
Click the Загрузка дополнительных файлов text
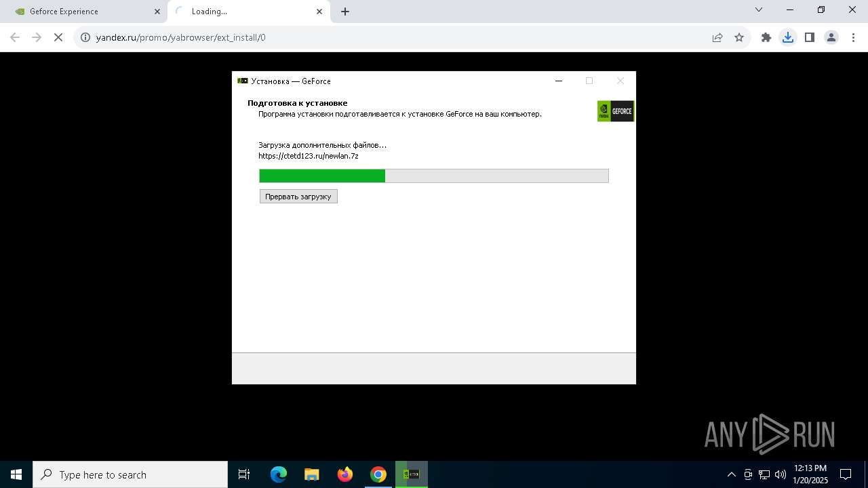(322, 145)
